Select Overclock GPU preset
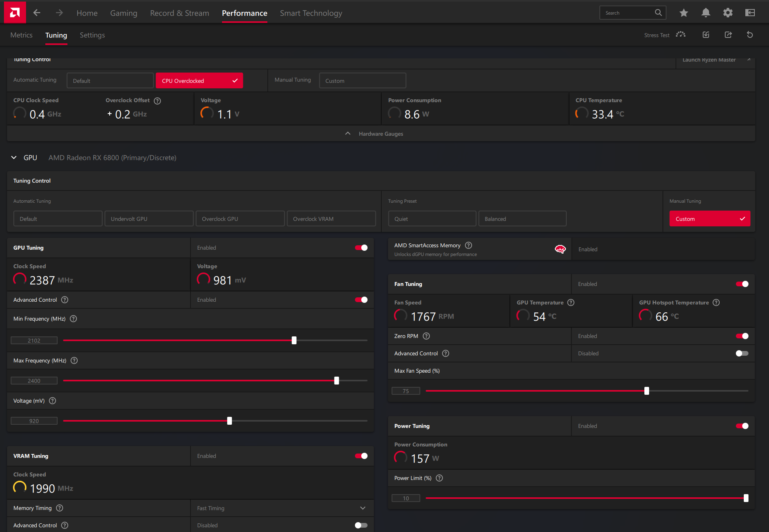 [240, 218]
